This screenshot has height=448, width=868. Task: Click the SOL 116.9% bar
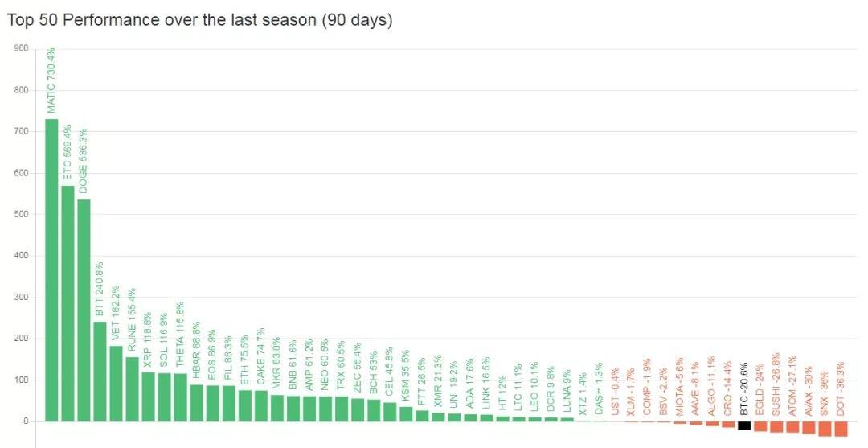tap(164, 397)
